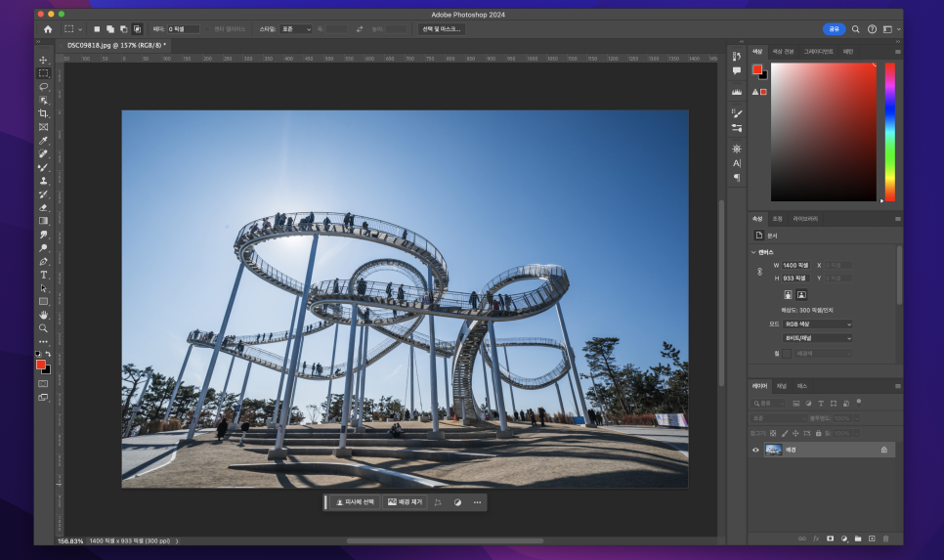
Task: Change screen mode icon at toolbar bottom
Action: [43, 398]
